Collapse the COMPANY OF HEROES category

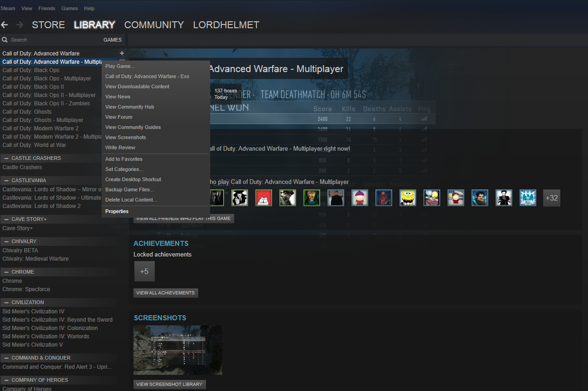[6, 380]
